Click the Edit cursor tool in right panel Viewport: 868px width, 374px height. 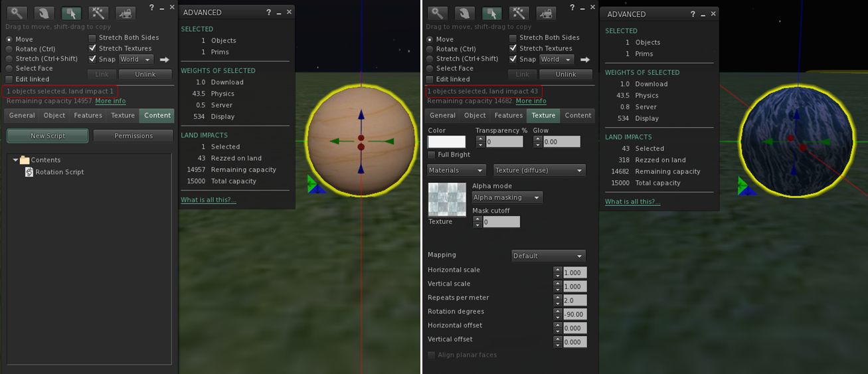pos(491,13)
